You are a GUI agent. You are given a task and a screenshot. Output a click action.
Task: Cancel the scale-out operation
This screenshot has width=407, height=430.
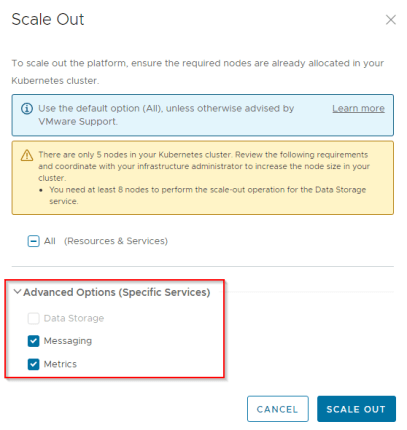coord(278,409)
